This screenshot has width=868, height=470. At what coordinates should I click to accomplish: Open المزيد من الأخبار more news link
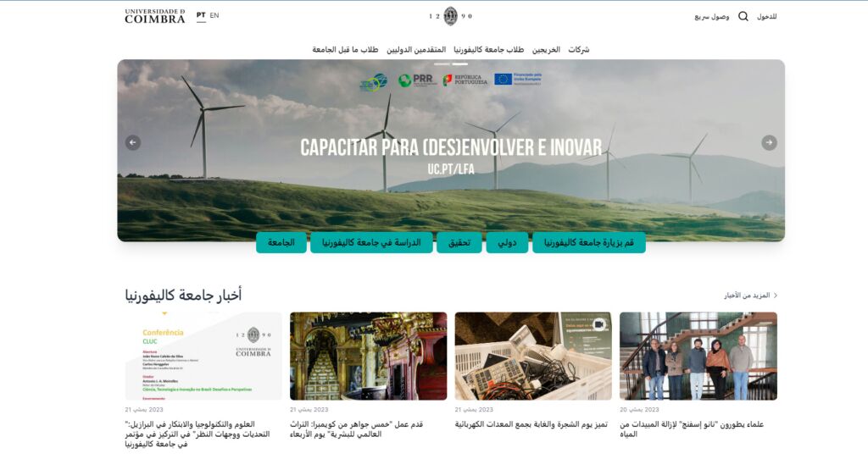point(750,296)
